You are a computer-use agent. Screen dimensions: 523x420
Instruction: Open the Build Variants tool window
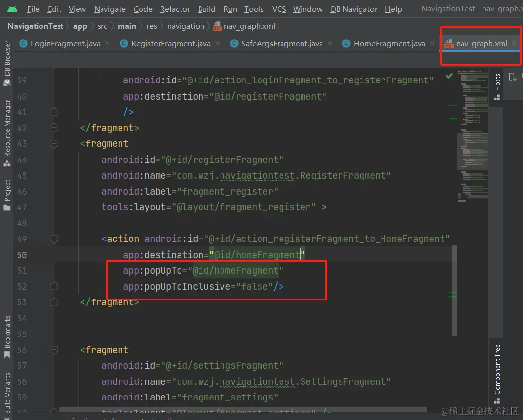tap(7, 395)
